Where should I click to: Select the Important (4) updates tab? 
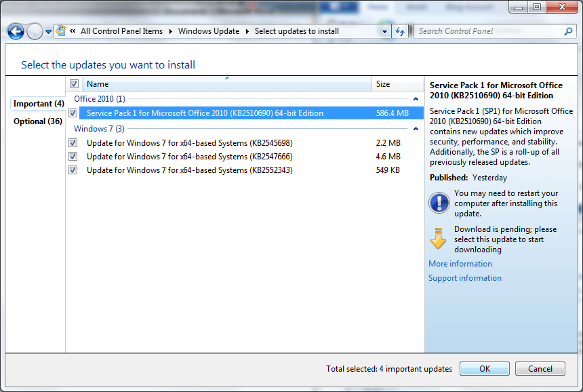[x=37, y=103]
